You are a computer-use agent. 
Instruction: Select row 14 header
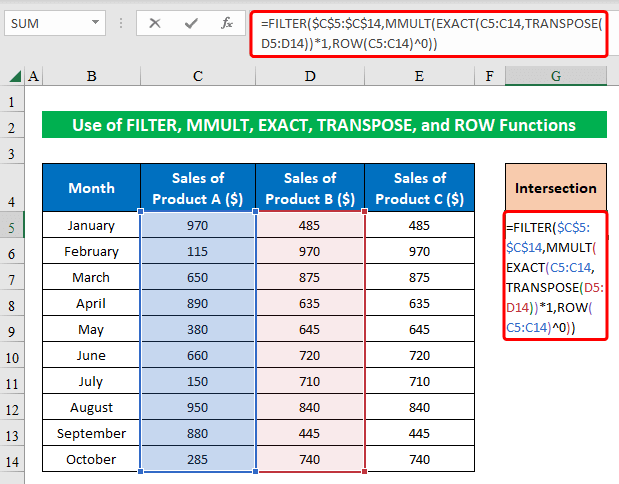click(14, 460)
